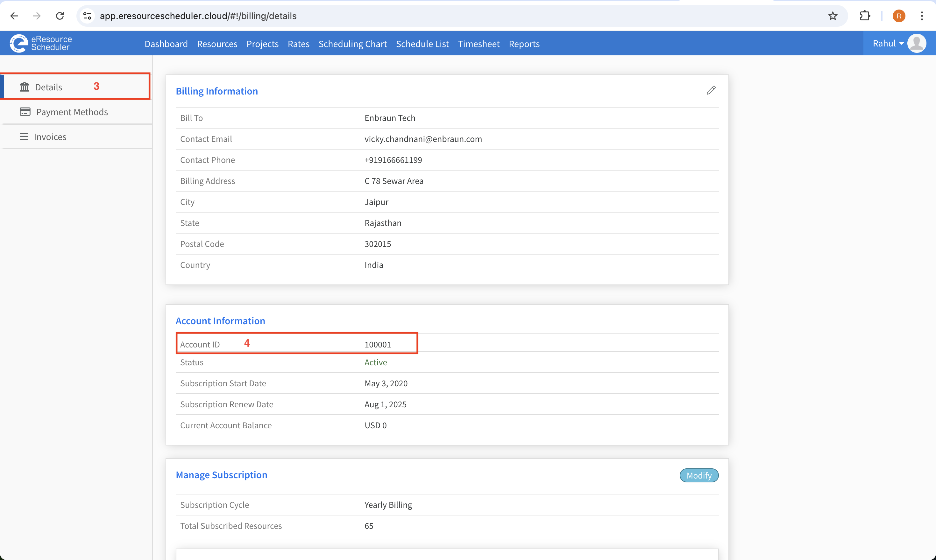Bookmark this page with the star icon
Screen dimensions: 936x560
(x=833, y=16)
